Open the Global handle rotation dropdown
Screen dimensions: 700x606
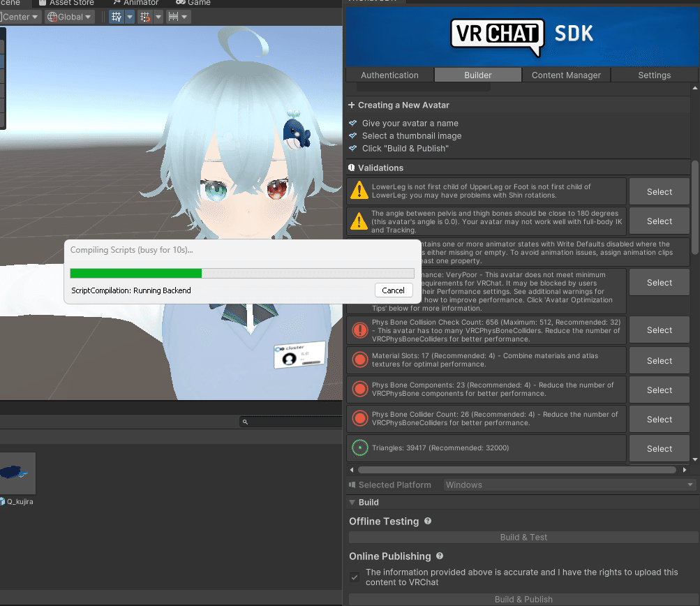point(70,17)
